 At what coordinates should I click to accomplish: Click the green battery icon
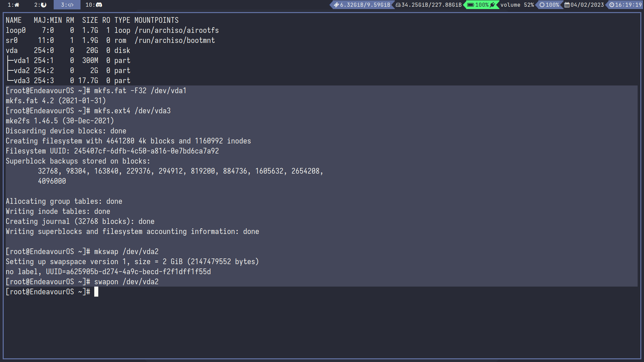(471, 5)
